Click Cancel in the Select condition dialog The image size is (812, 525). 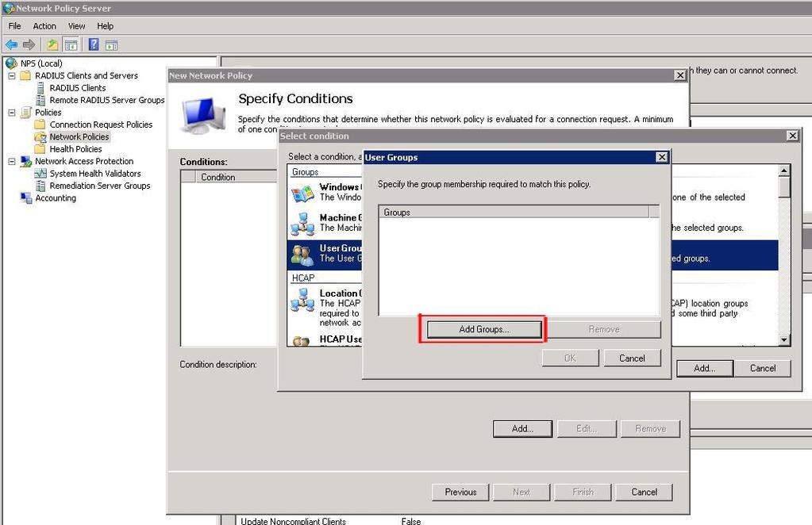(x=763, y=368)
